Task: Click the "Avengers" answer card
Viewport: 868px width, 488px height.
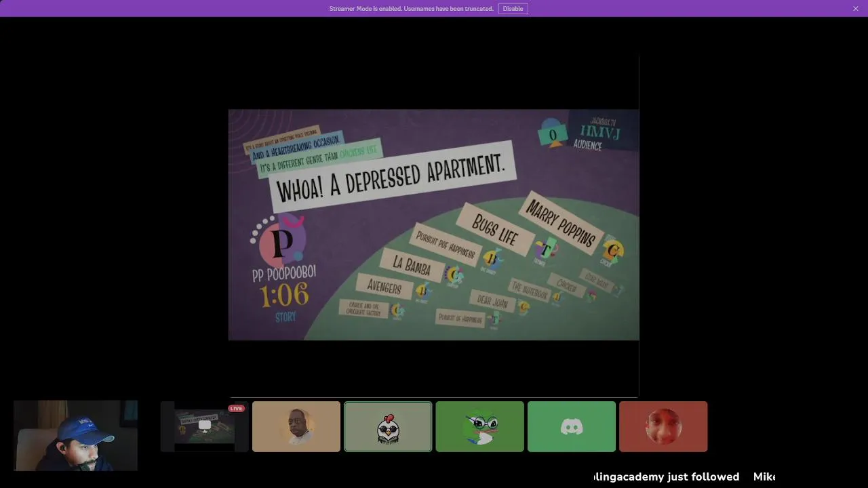Action: 384,287
